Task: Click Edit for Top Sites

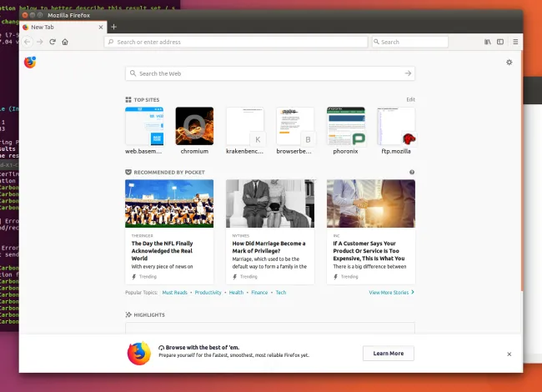Action: click(x=410, y=99)
